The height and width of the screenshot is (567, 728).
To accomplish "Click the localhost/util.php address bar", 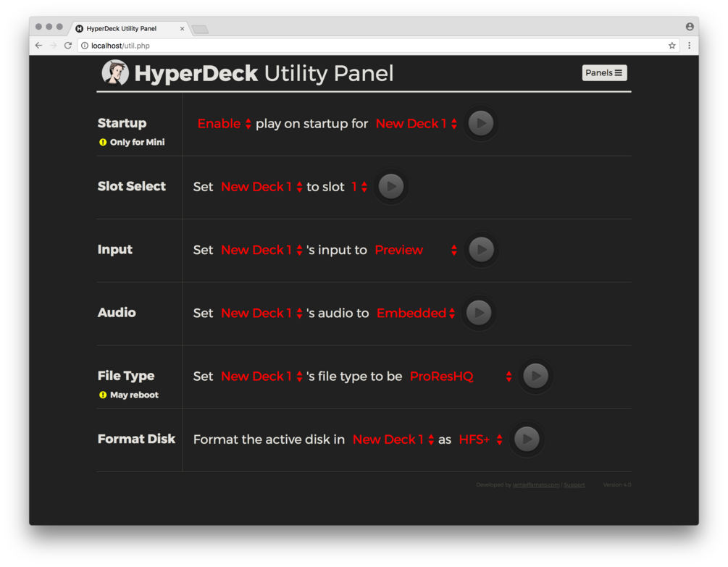I will (x=378, y=46).
